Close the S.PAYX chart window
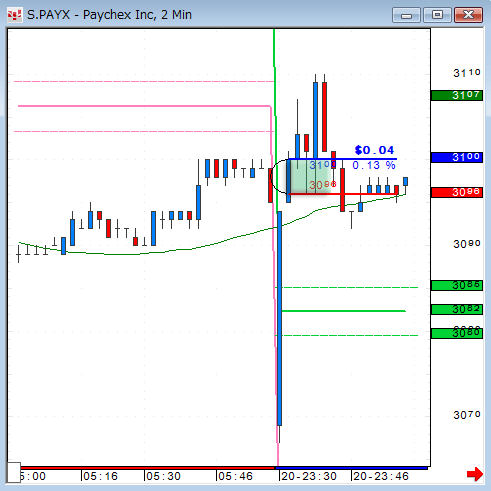This screenshot has width=491, height=491. point(468,15)
